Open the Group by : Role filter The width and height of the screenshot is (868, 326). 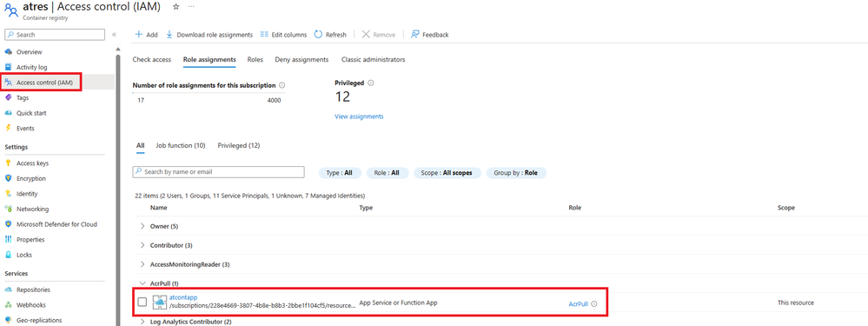(x=516, y=173)
